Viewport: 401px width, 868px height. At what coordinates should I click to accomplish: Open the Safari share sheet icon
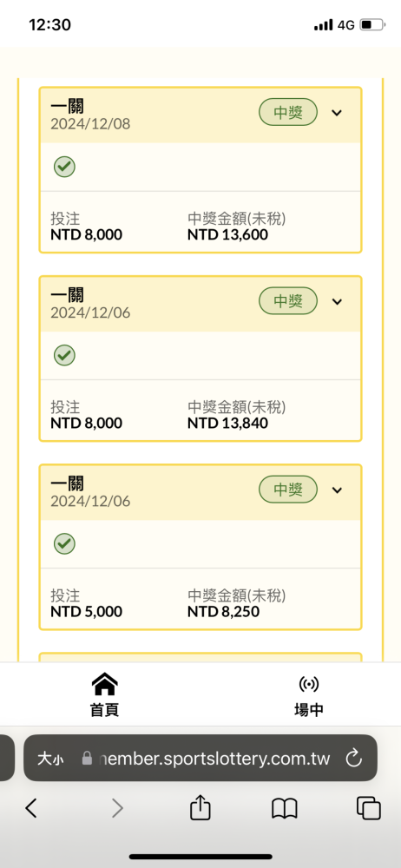[200, 807]
